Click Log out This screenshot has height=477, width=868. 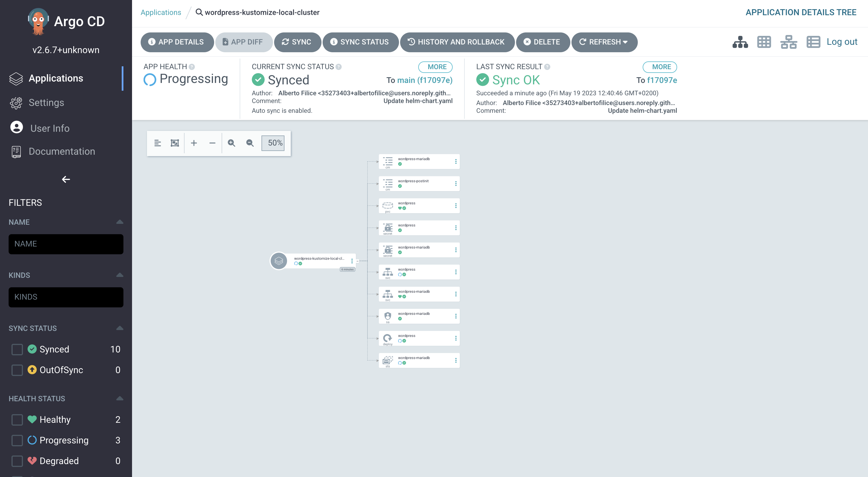(842, 42)
